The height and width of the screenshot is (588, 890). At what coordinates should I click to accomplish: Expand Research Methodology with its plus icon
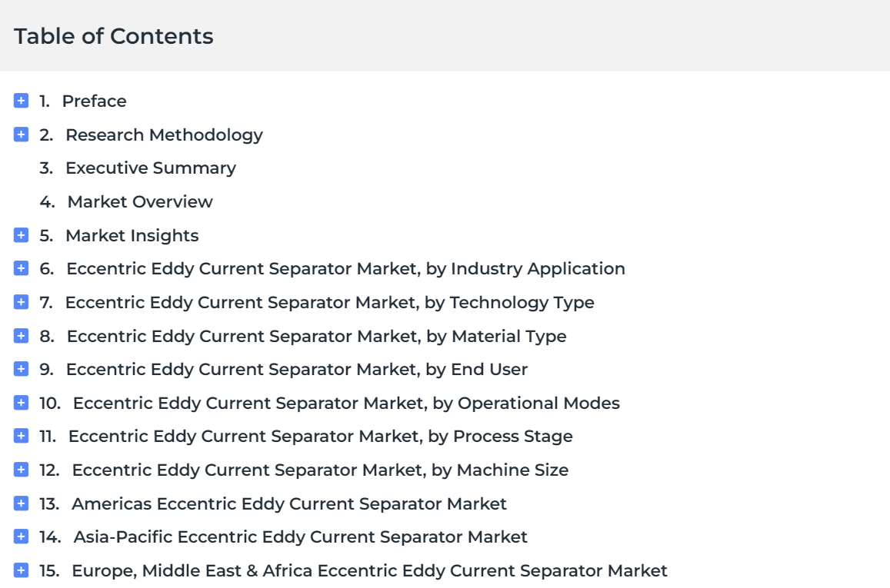(21, 135)
